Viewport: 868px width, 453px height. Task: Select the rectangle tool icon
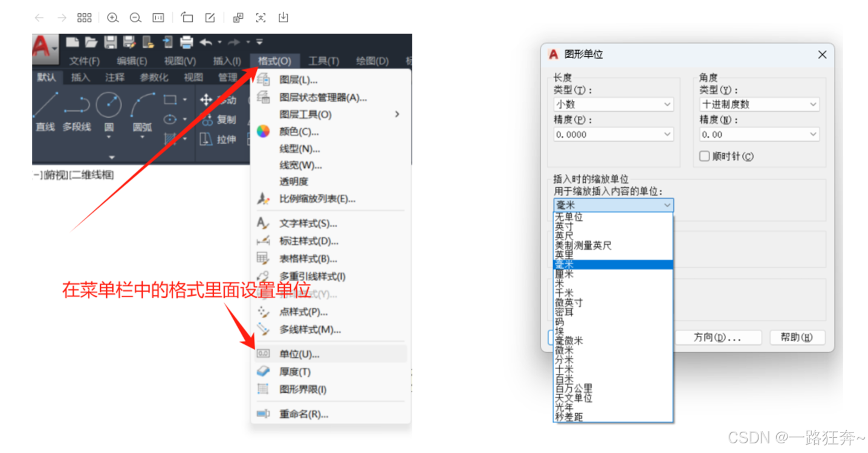click(170, 100)
